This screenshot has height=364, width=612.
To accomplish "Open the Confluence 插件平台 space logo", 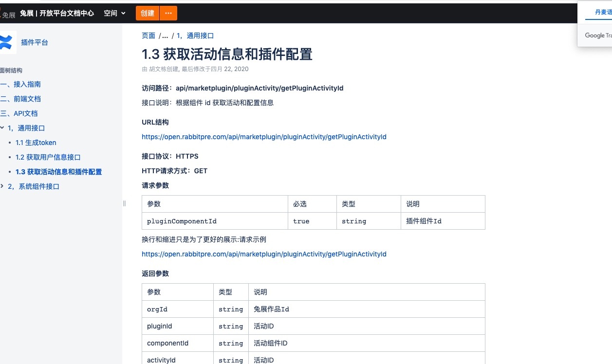I will pyautogui.click(x=7, y=42).
